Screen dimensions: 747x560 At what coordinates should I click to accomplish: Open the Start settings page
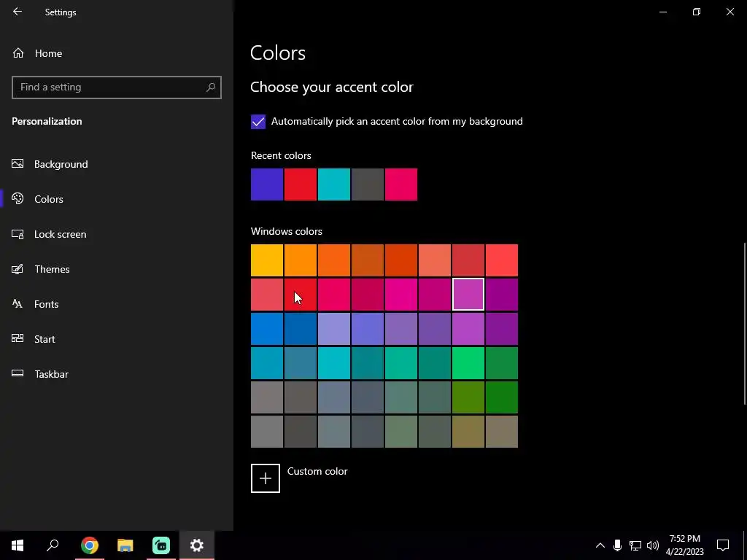point(44,339)
